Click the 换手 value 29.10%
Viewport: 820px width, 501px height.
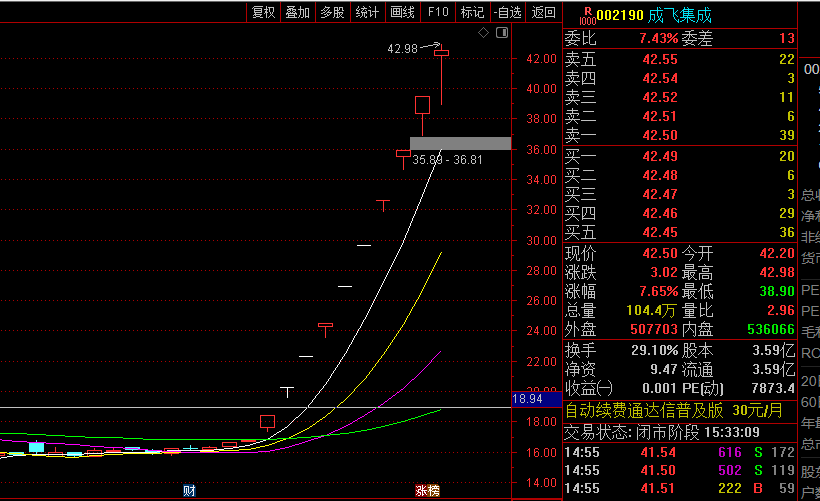tap(655, 350)
